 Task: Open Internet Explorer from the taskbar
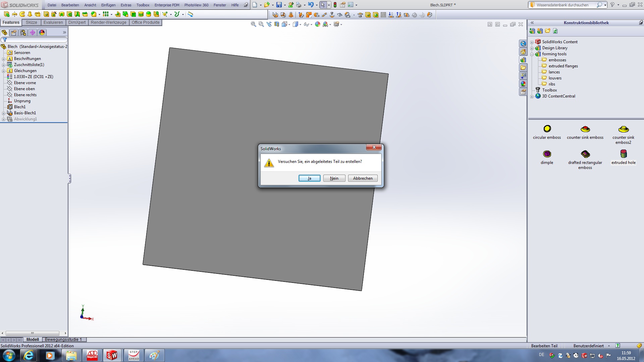point(29,355)
